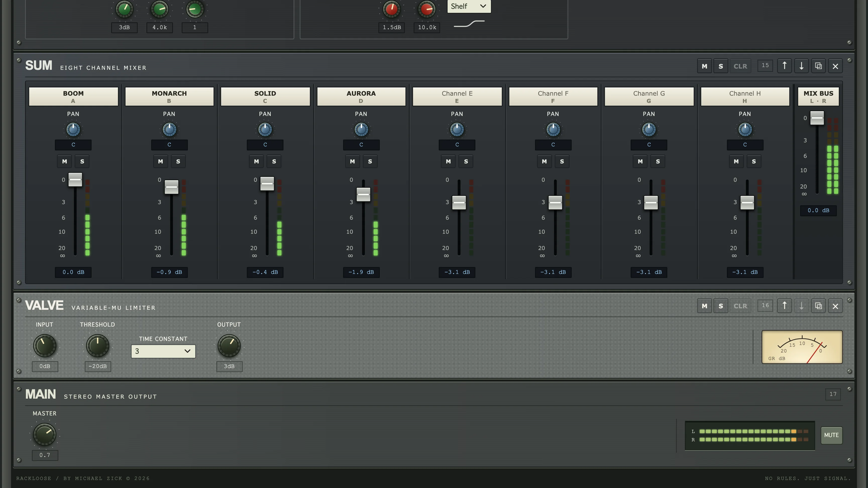Click the red knob above 1.5dB value
This screenshot has width=868, height=488.
pyautogui.click(x=392, y=9)
